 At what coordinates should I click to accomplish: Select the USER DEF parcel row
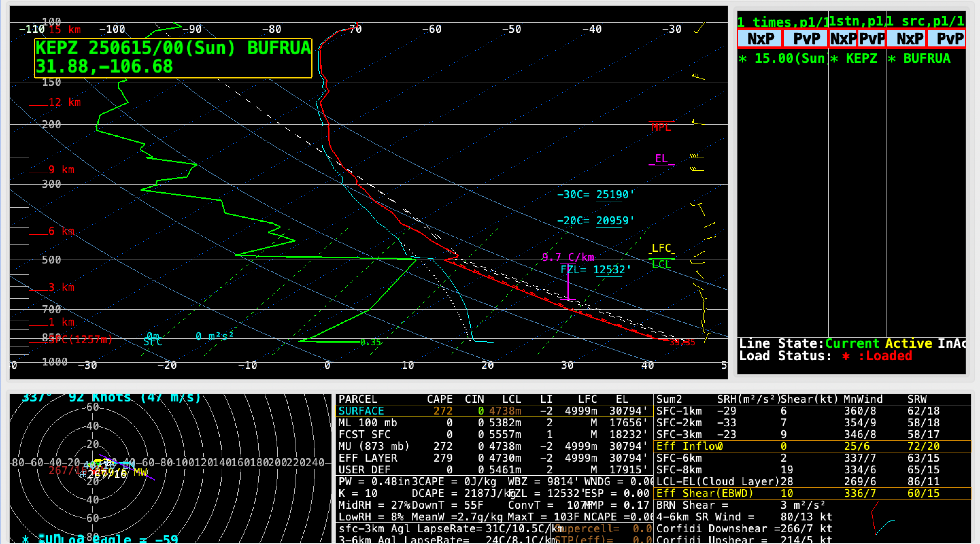point(494,470)
